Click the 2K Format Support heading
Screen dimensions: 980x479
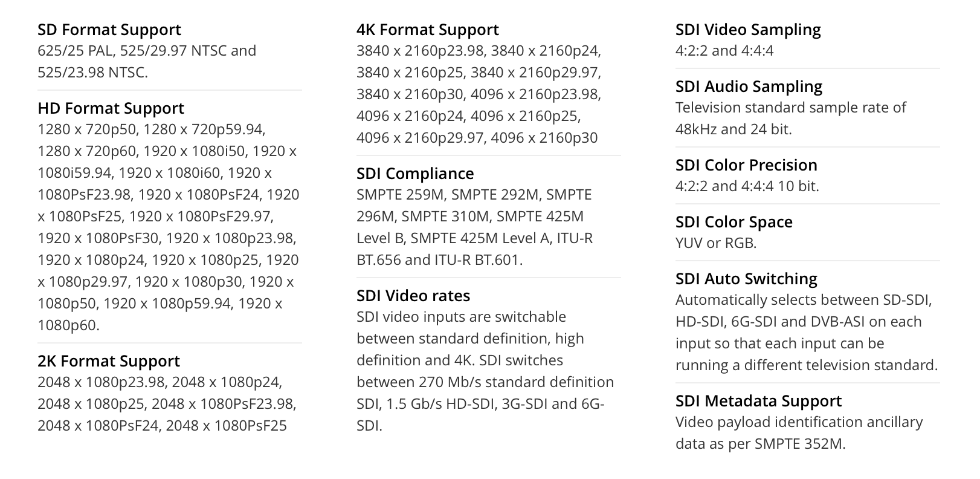(x=109, y=361)
